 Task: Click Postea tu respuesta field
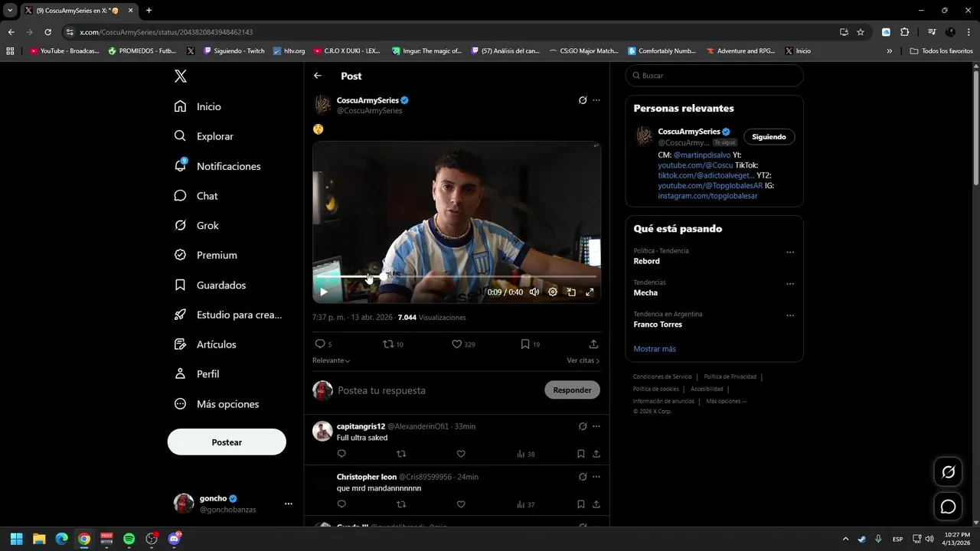click(x=436, y=390)
